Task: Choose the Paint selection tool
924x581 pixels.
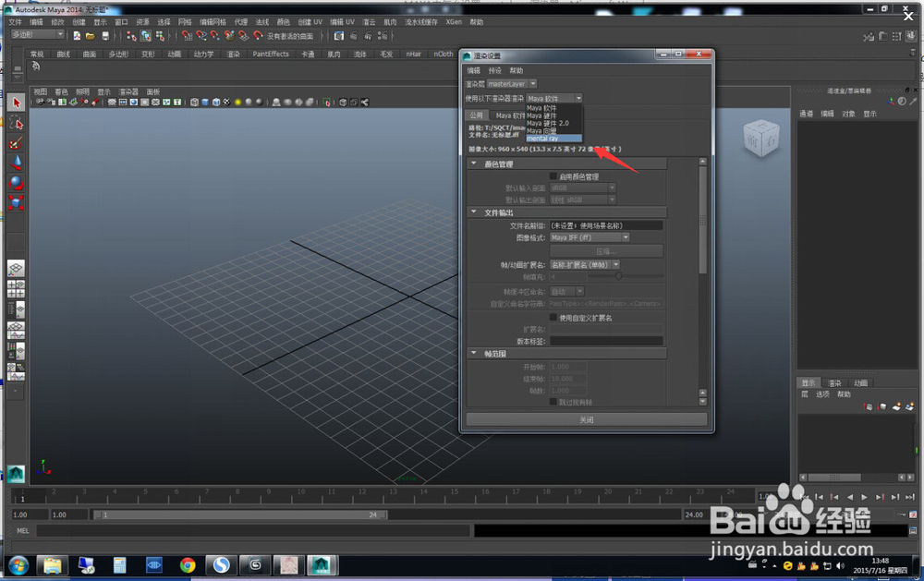Action: [17, 142]
